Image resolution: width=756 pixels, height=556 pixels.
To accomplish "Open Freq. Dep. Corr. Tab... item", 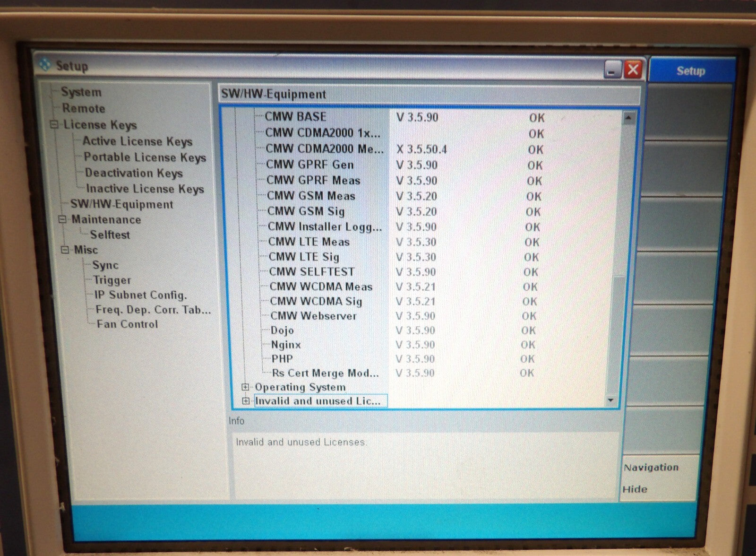I will [x=153, y=310].
